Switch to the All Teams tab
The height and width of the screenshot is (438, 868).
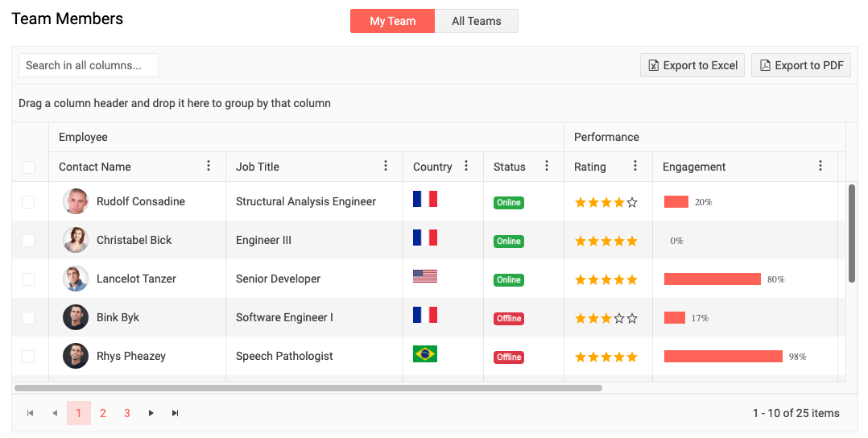click(x=477, y=21)
